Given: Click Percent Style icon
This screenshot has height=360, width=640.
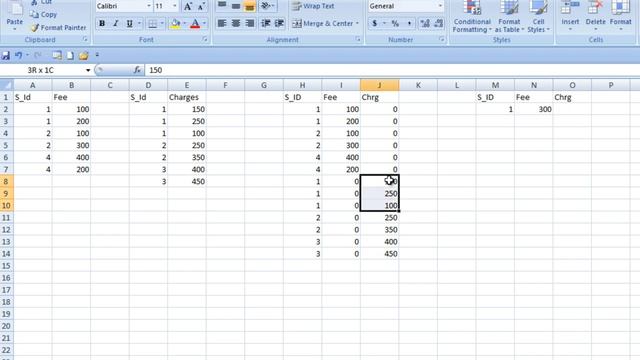Looking at the screenshot, I should point(395,23).
